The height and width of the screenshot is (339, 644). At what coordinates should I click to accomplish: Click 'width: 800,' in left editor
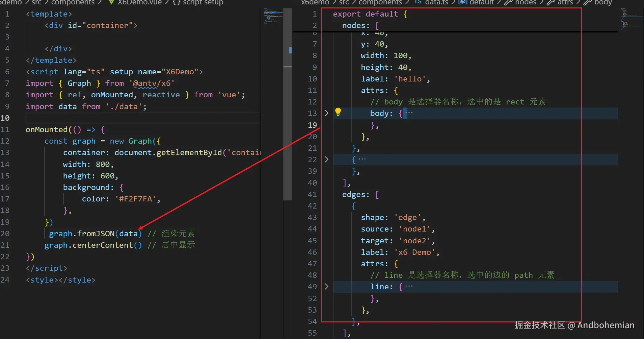click(x=88, y=164)
